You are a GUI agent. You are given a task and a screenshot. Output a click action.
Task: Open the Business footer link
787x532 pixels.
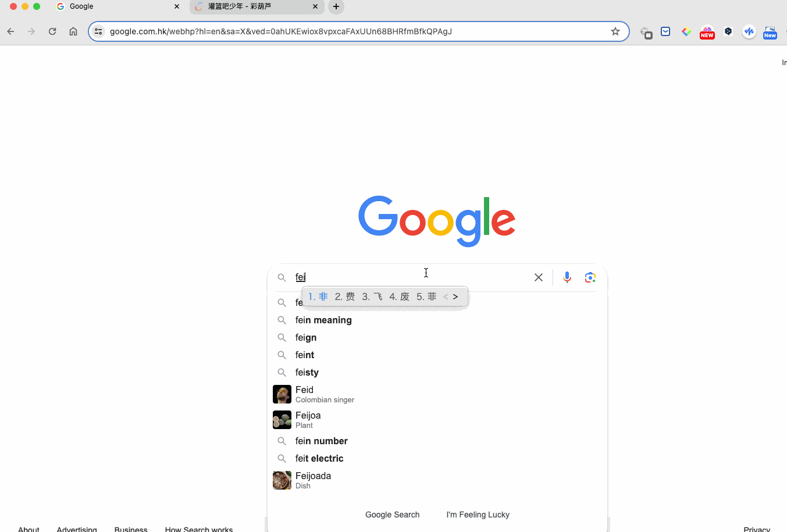[131, 529]
